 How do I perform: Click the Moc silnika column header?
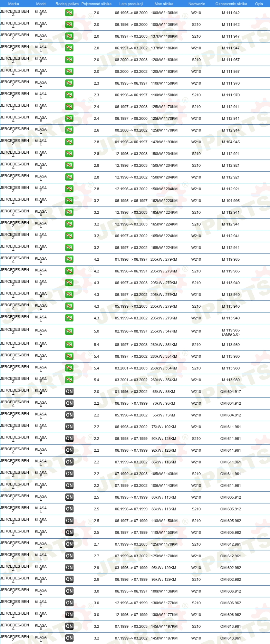(x=164, y=4)
